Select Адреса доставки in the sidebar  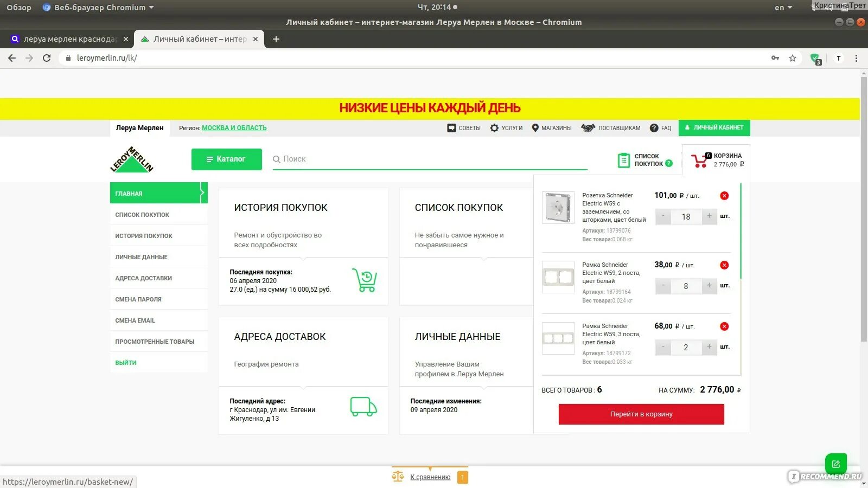158,278
